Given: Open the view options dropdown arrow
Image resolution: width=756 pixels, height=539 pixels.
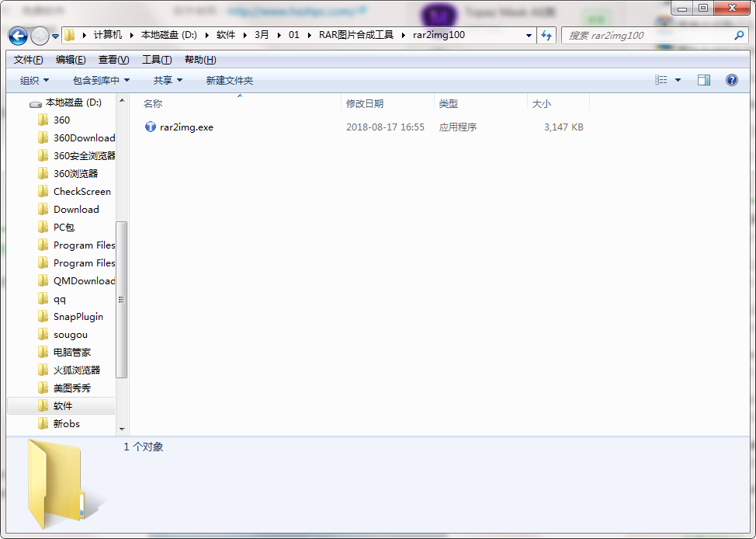Looking at the screenshot, I should click(x=678, y=80).
